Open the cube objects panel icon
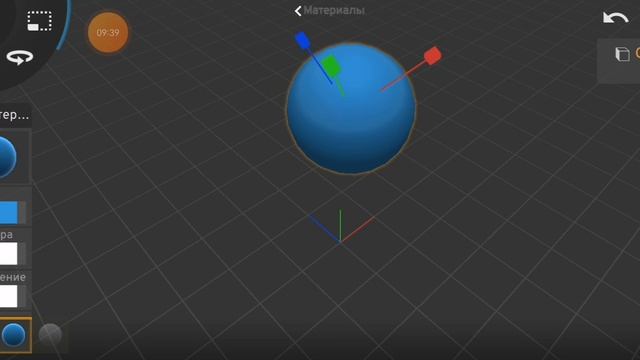This screenshot has height=360, width=640. tap(622, 54)
